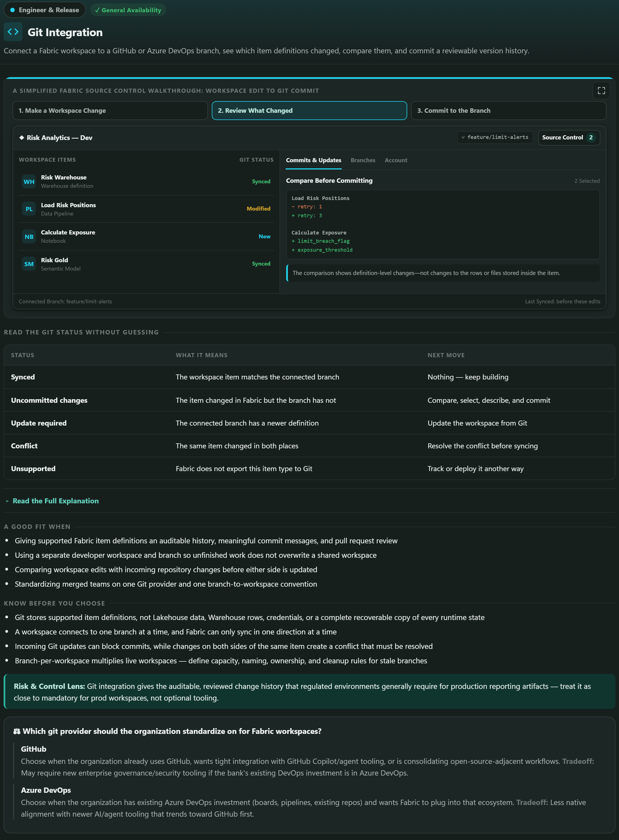Click the General Availability status badge
This screenshot has width=619, height=840.
(128, 10)
